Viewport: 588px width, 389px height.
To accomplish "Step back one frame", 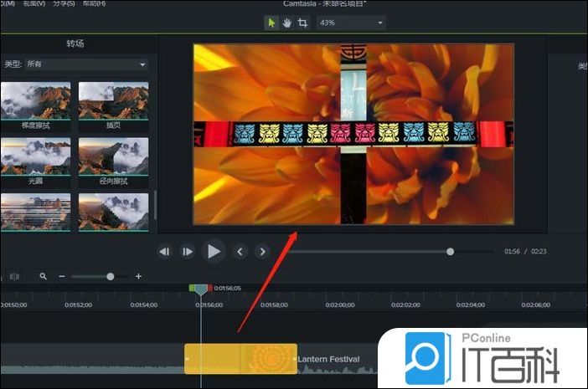I will 165,251.
